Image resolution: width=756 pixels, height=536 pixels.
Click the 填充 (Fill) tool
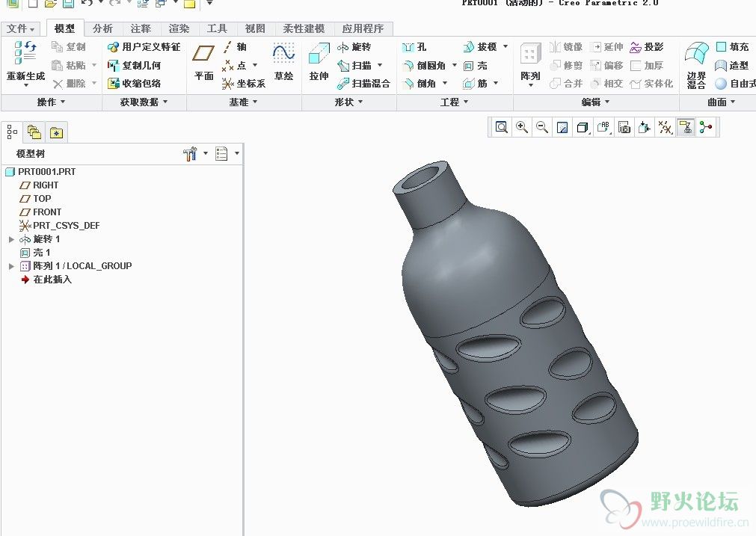point(733,47)
